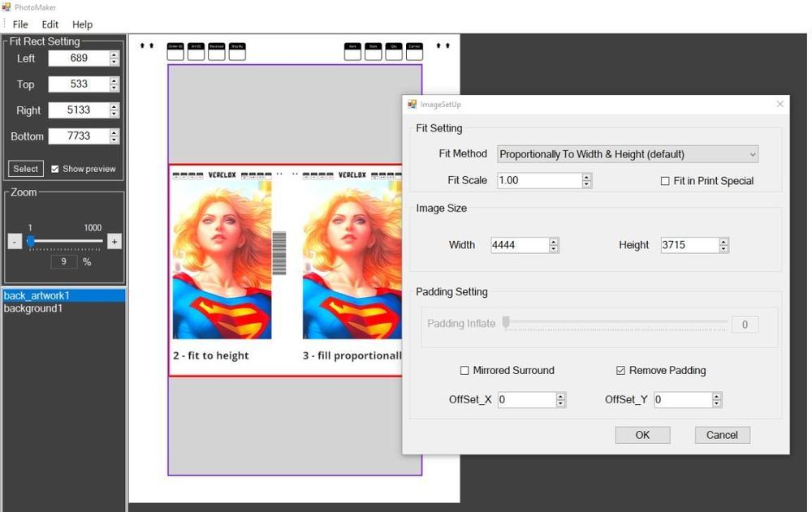
Task: Increase image Width with up arrow
Action: [554, 241]
